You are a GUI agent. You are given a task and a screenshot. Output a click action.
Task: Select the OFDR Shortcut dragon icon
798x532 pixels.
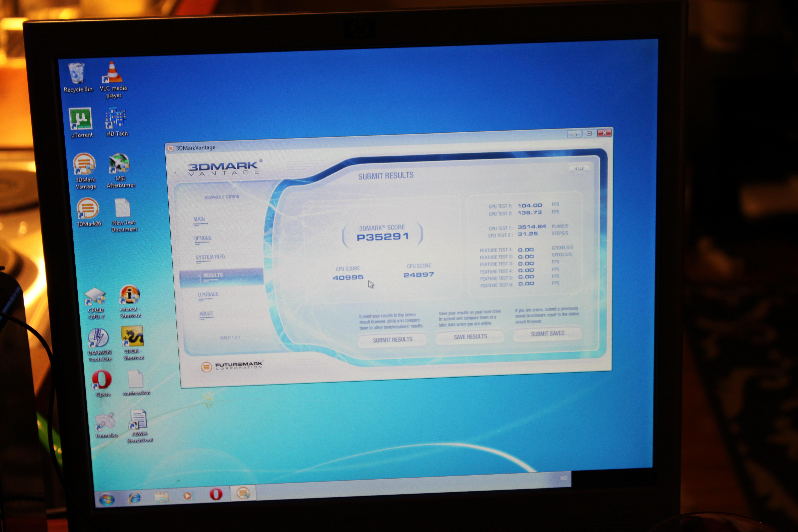click(133, 343)
